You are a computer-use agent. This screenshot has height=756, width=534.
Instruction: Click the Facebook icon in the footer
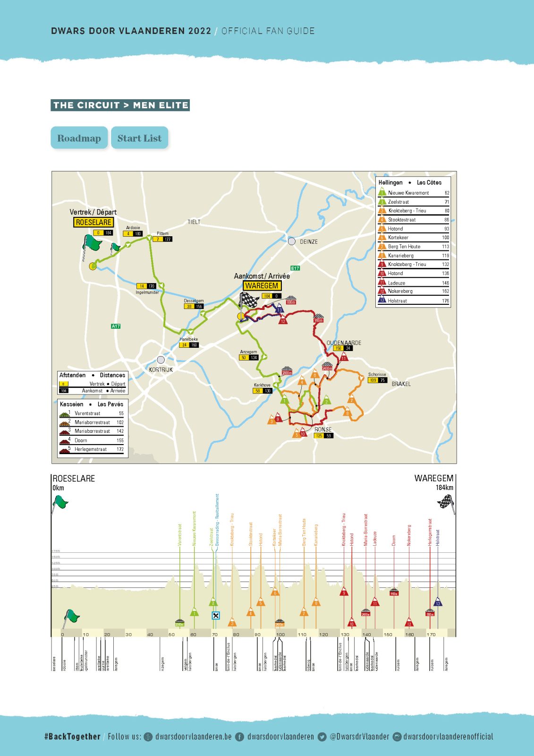point(240,737)
